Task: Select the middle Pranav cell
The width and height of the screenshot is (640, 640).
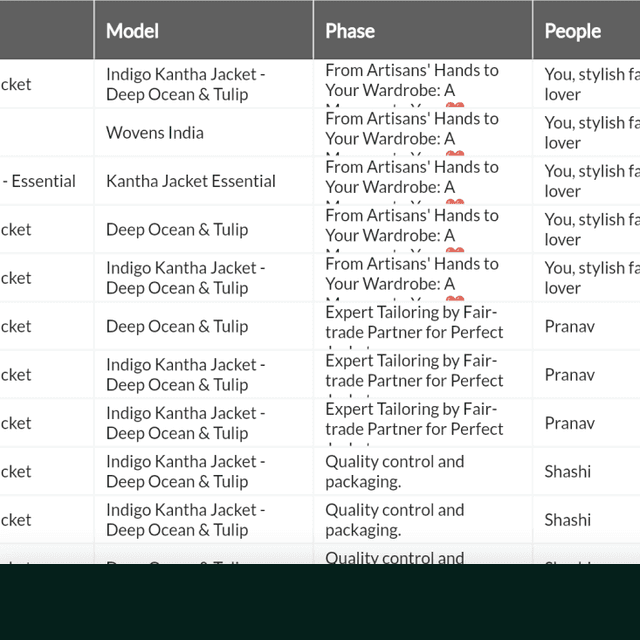Action: pos(570,375)
